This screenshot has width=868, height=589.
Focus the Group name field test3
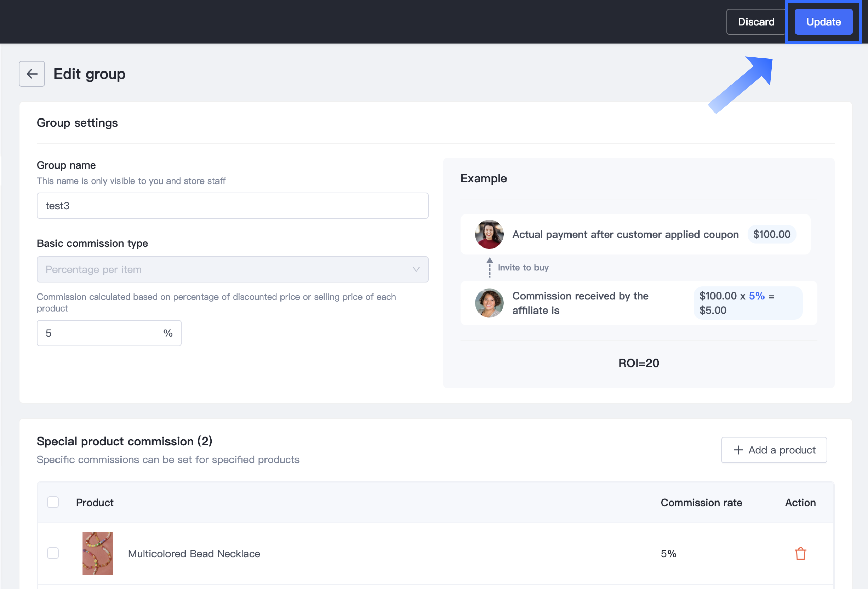pyautogui.click(x=232, y=206)
